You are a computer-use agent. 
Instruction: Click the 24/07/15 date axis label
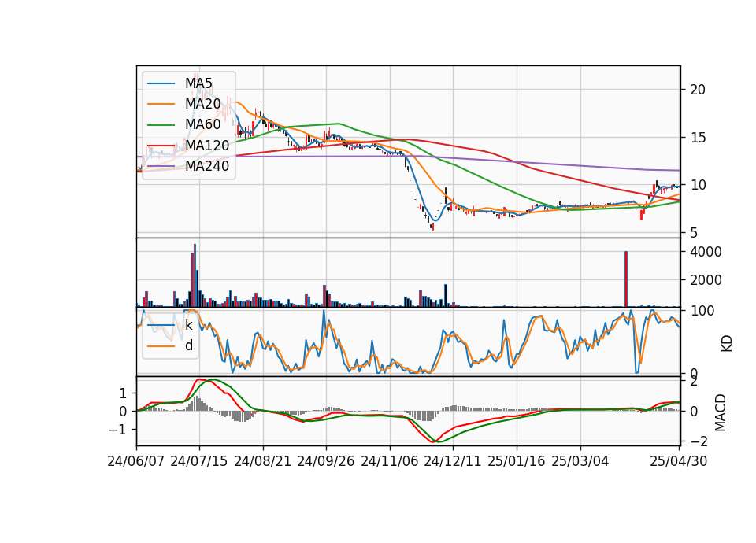pyautogui.click(x=198, y=462)
